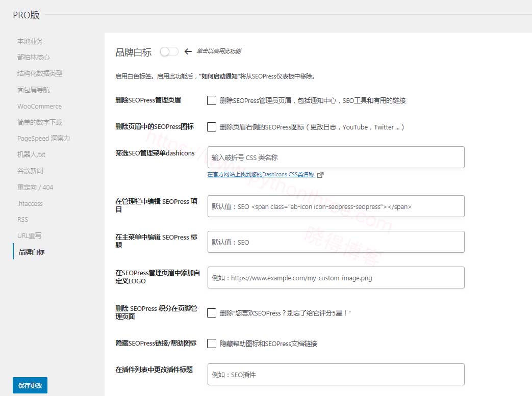
Task: Open the Dashicons CSS类名称 official site link
Action: (261, 174)
